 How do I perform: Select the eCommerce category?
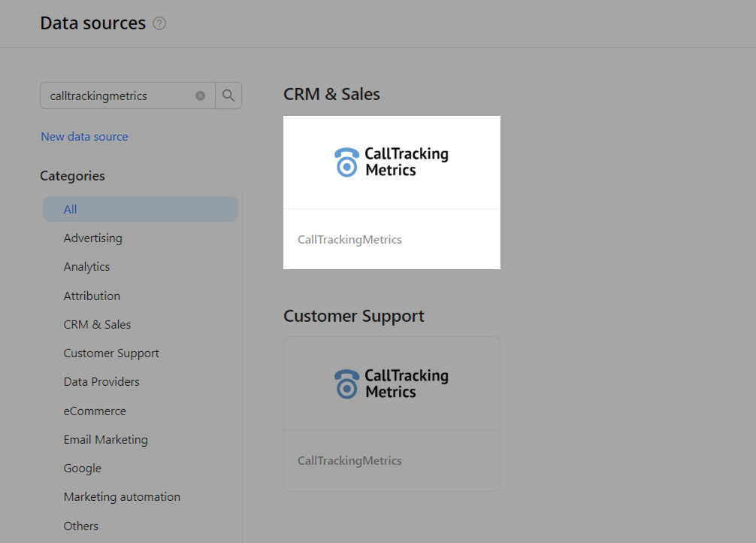95,411
